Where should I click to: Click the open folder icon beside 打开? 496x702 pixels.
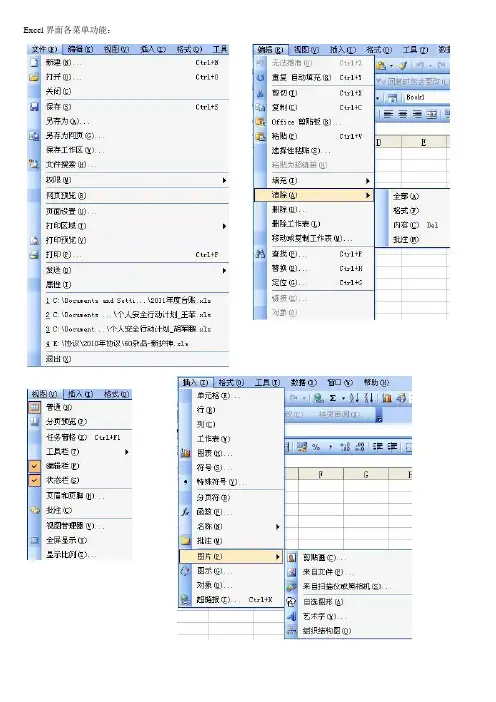pyautogui.click(x=34, y=77)
